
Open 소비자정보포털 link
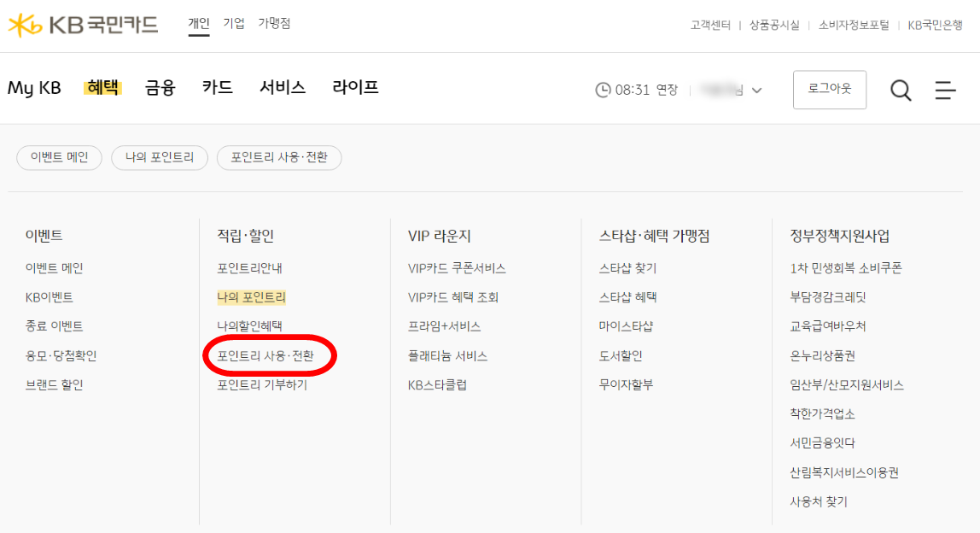click(854, 25)
